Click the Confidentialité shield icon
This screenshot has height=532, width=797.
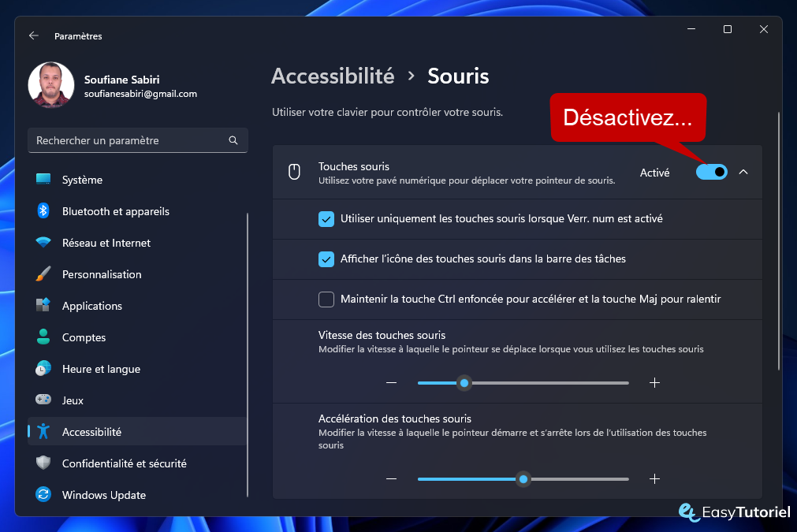(43, 463)
